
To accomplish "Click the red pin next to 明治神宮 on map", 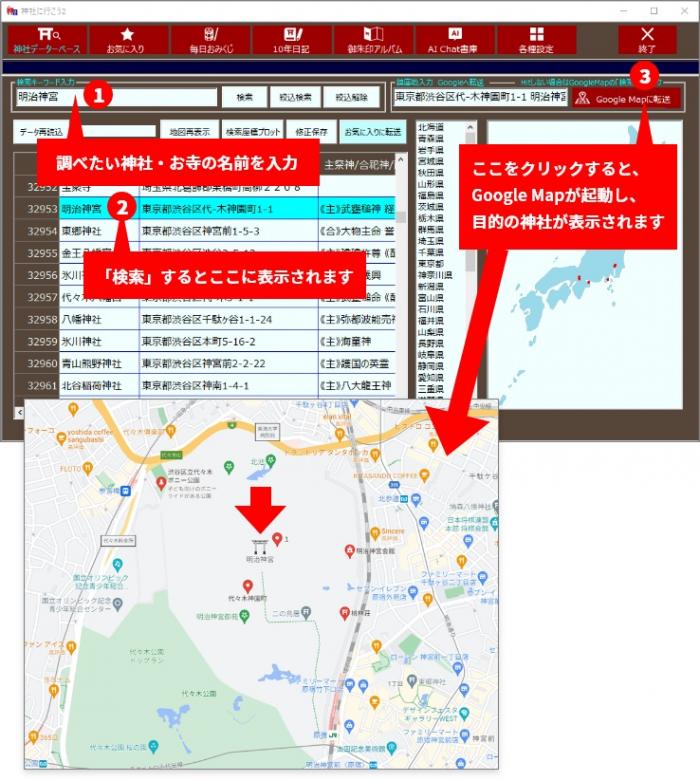I will (278, 538).
